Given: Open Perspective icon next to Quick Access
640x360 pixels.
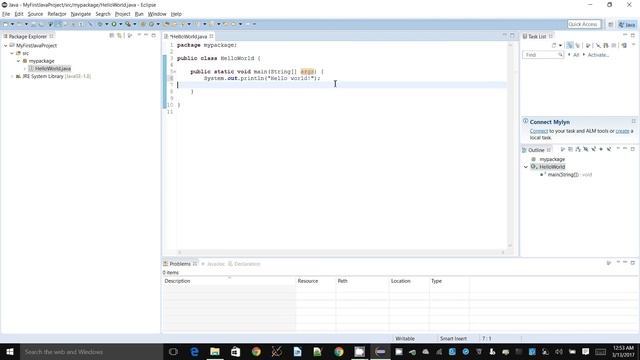Looking at the screenshot, I should point(611,24).
